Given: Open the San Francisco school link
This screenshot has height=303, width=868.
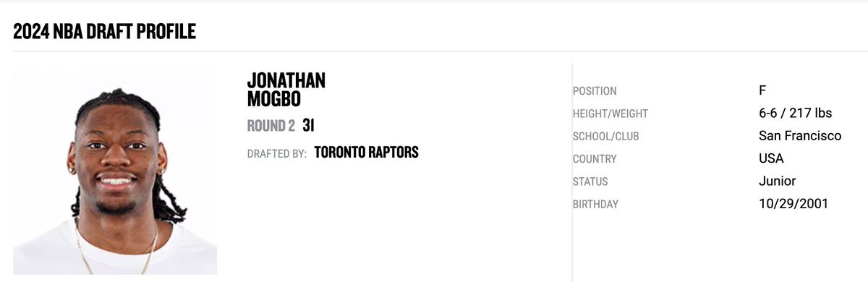Looking at the screenshot, I should coord(800,136).
